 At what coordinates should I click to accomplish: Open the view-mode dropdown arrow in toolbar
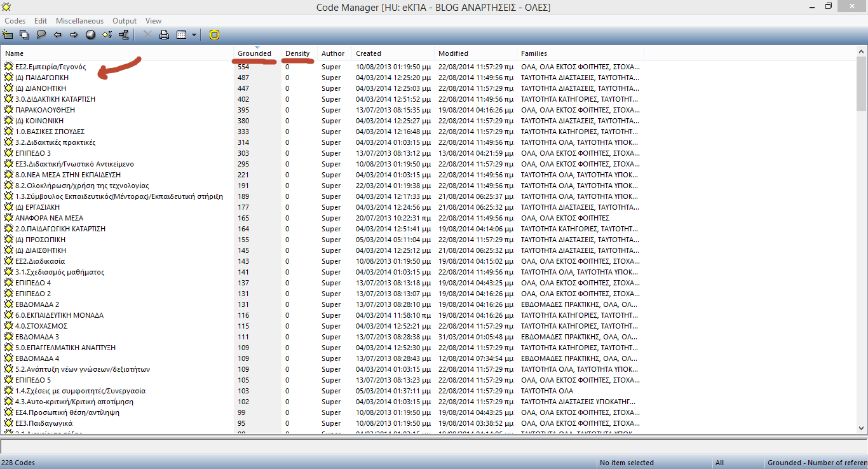click(x=194, y=35)
